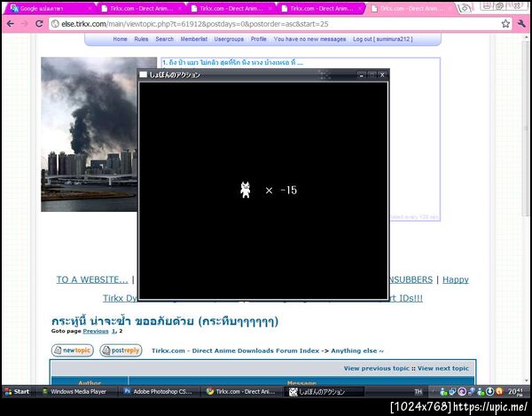Screen dimensions: 532x416
Task: Open the Memberlist page
Action: 193,39
